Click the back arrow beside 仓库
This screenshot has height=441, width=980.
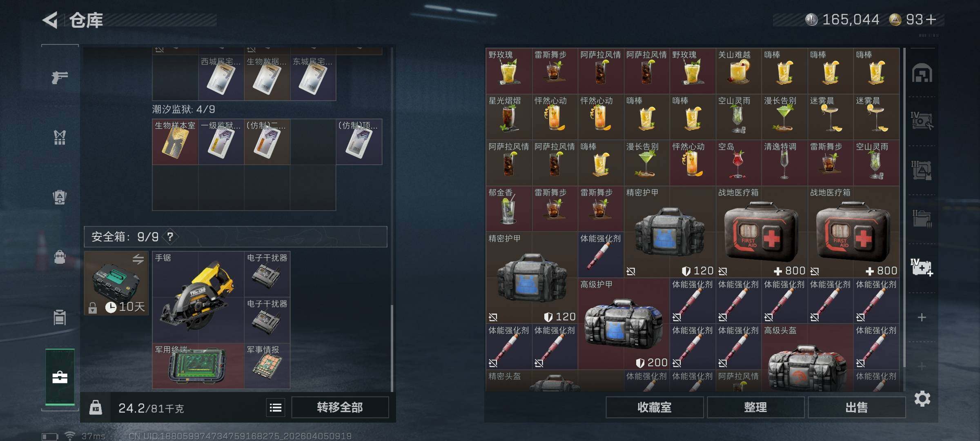pos(50,20)
